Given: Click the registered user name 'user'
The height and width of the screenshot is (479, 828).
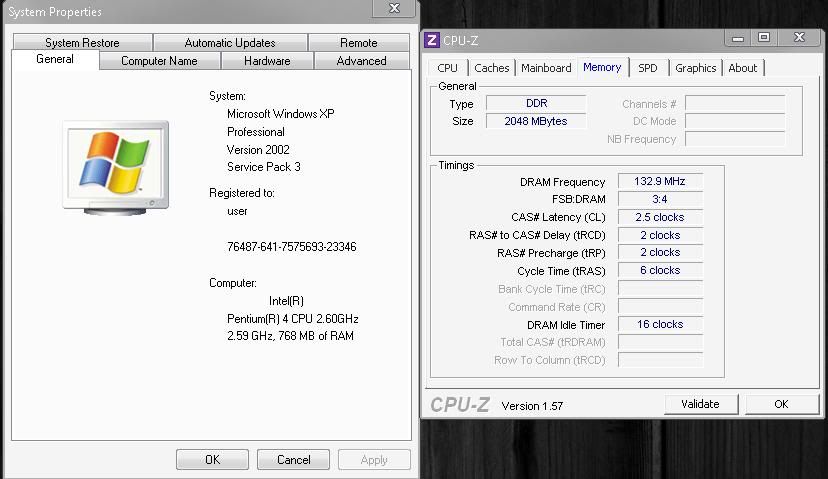Looking at the screenshot, I should coord(237,211).
